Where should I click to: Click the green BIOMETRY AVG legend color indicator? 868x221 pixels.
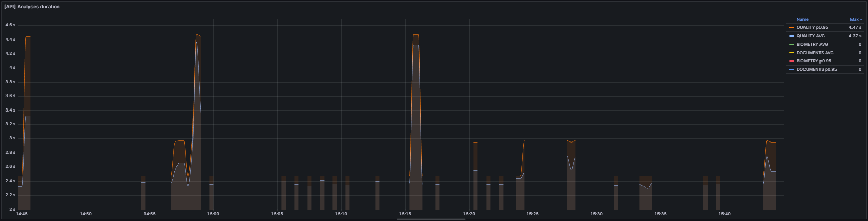pos(792,44)
